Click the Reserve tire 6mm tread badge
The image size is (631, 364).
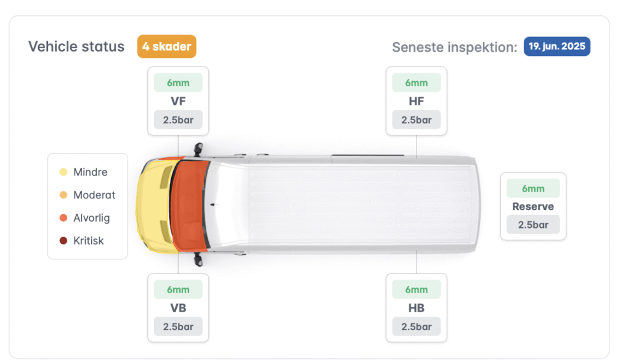click(x=533, y=188)
